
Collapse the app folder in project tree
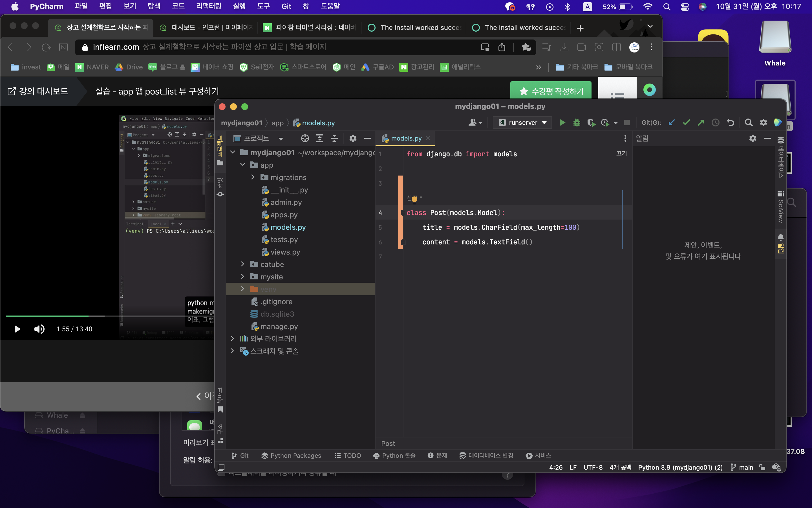[x=243, y=165]
